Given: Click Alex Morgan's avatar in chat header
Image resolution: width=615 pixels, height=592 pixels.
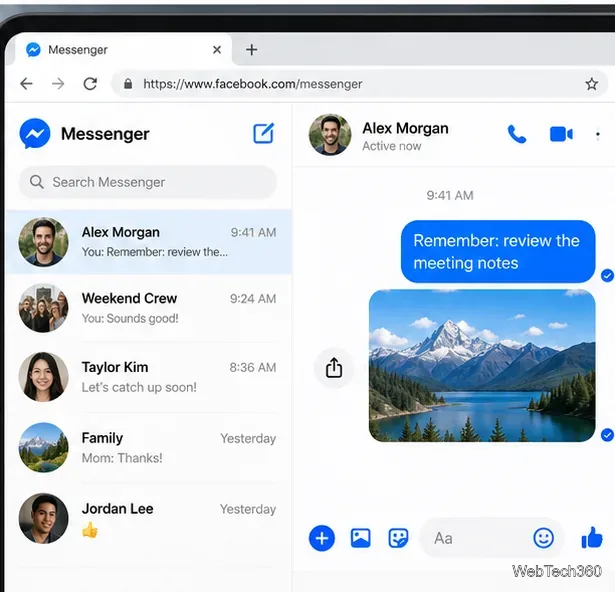Looking at the screenshot, I should [330, 135].
